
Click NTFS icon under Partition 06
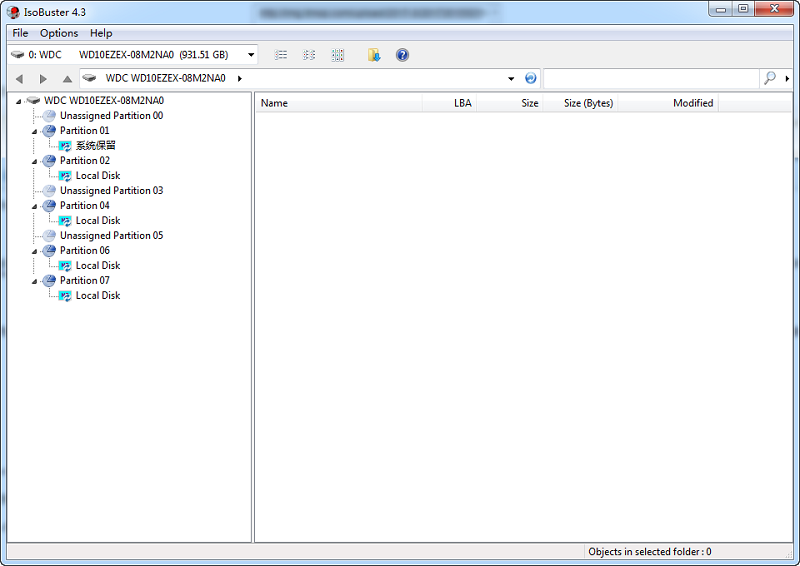pyautogui.click(x=65, y=266)
